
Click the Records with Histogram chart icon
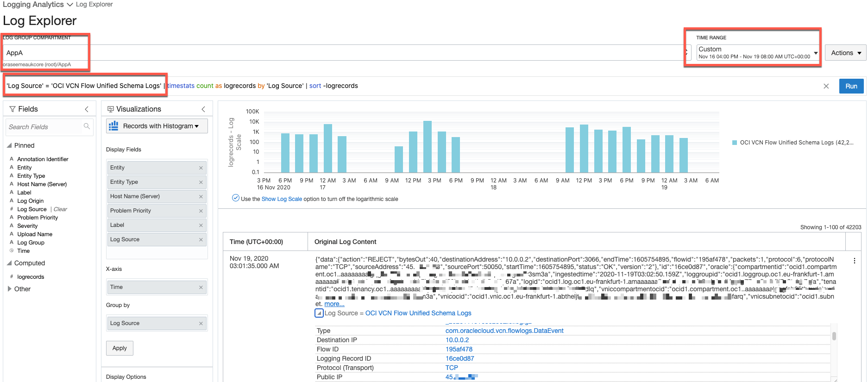pyautogui.click(x=113, y=126)
